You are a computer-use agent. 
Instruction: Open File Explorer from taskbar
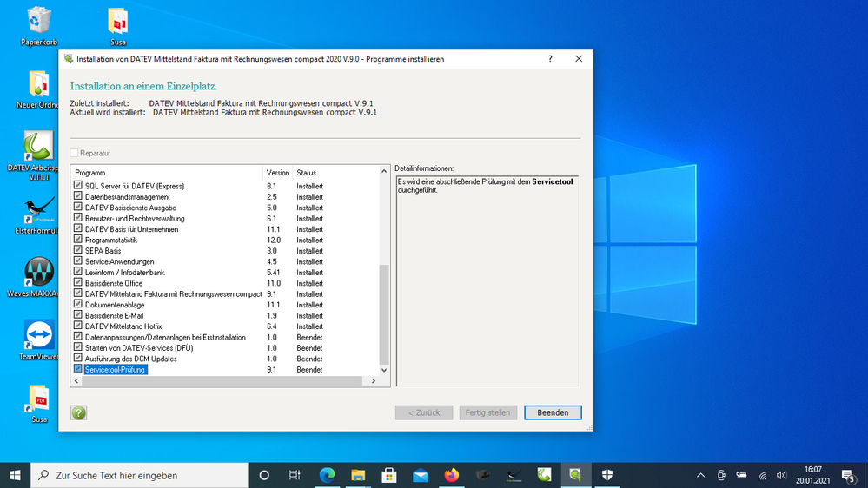(x=358, y=475)
